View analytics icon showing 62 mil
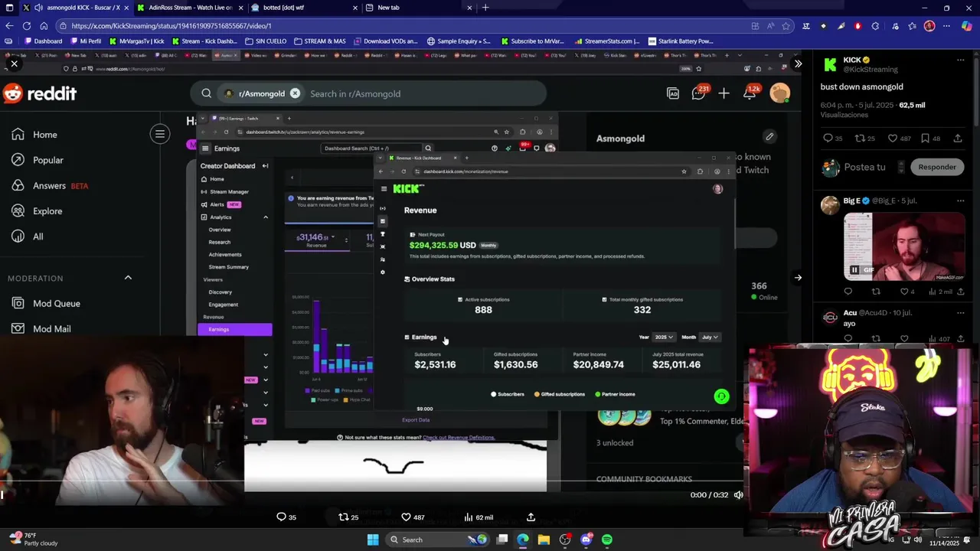 [479, 517]
